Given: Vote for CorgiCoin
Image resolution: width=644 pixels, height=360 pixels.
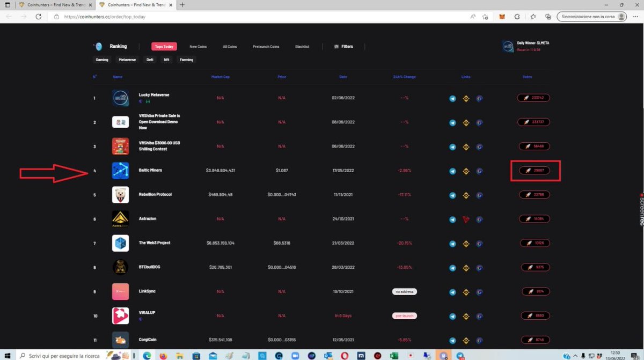Looking at the screenshot, I should click(536, 340).
